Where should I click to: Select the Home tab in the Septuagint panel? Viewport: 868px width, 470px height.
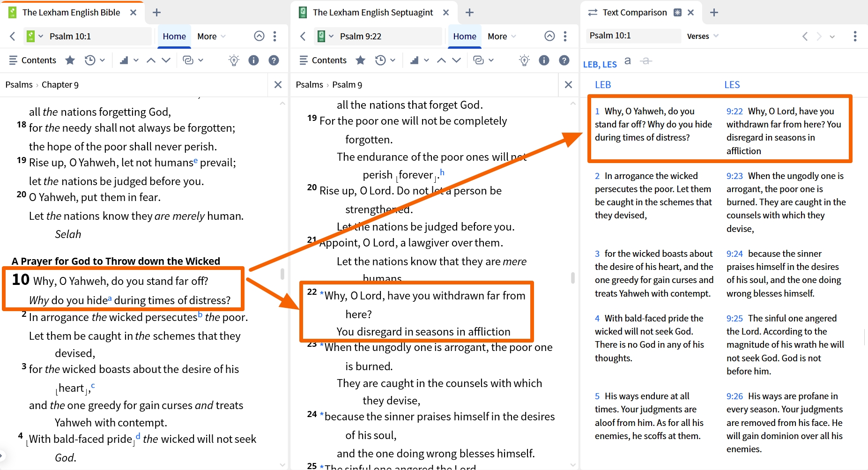(465, 36)
